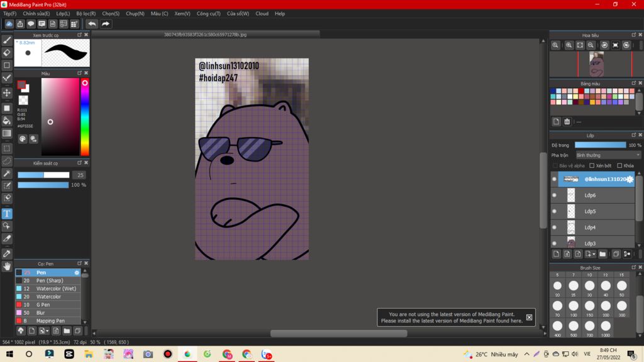Click the layer folder icon

602,254
